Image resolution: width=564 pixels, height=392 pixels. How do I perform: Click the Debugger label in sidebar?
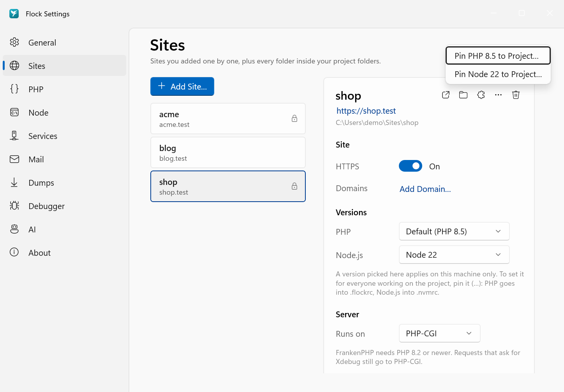pyautogui.click(x=47, y=206)
